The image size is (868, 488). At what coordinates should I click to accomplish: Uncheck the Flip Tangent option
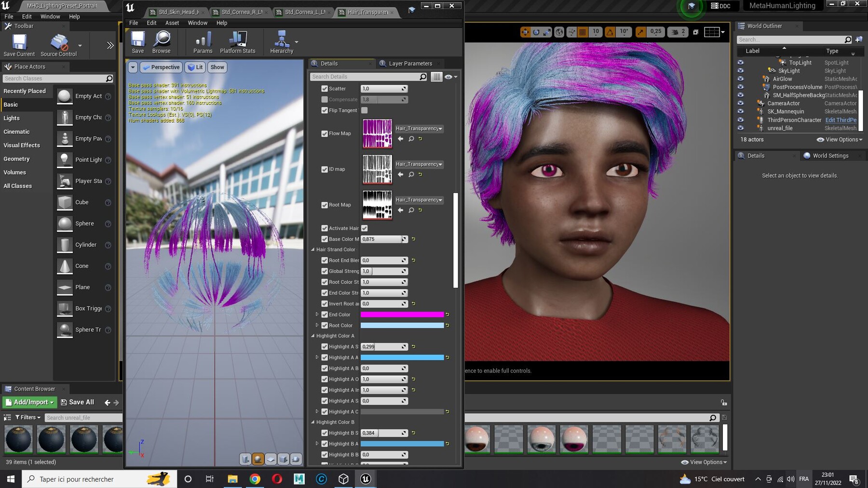click(x=325, y=110)
